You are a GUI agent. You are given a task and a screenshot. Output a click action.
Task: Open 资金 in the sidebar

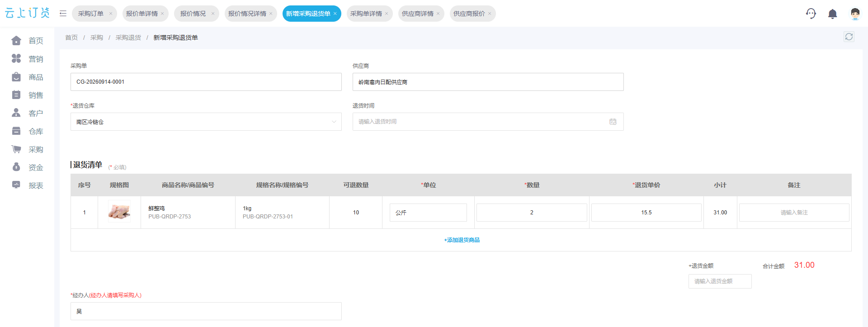27,167
